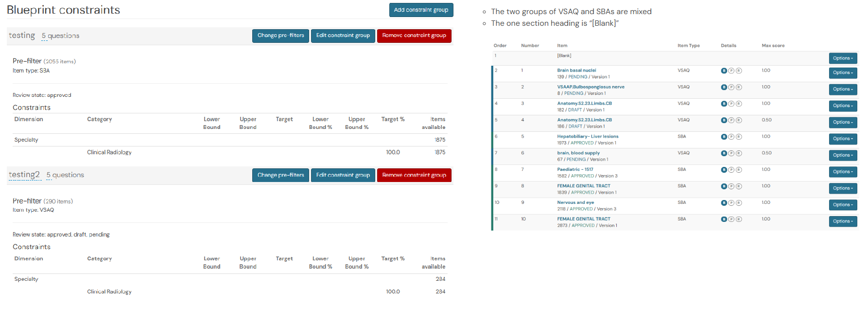Click 'Pre-filter (2055 items)' heading
This screenshot has width=868, height=327.
tap(44, 61)
